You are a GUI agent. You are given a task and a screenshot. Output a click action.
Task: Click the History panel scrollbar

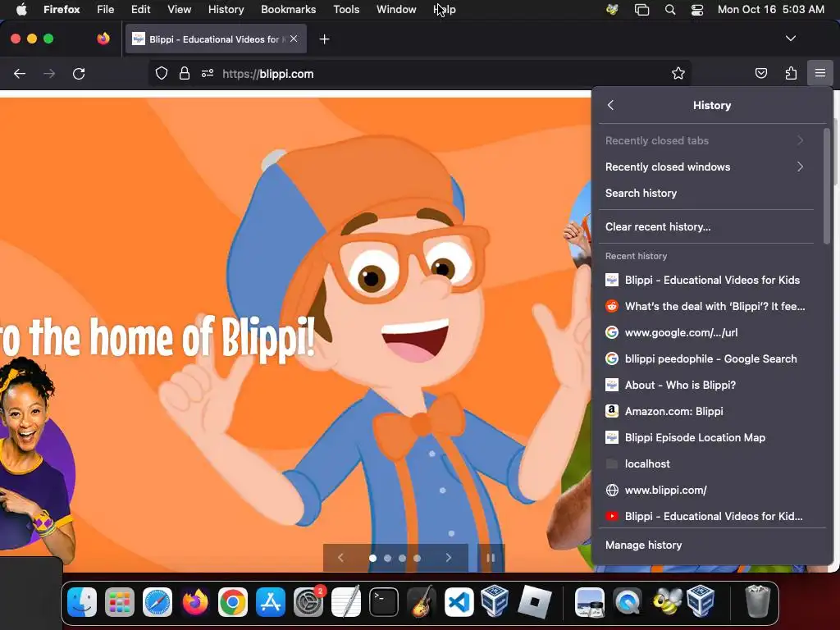coord(827,185)
